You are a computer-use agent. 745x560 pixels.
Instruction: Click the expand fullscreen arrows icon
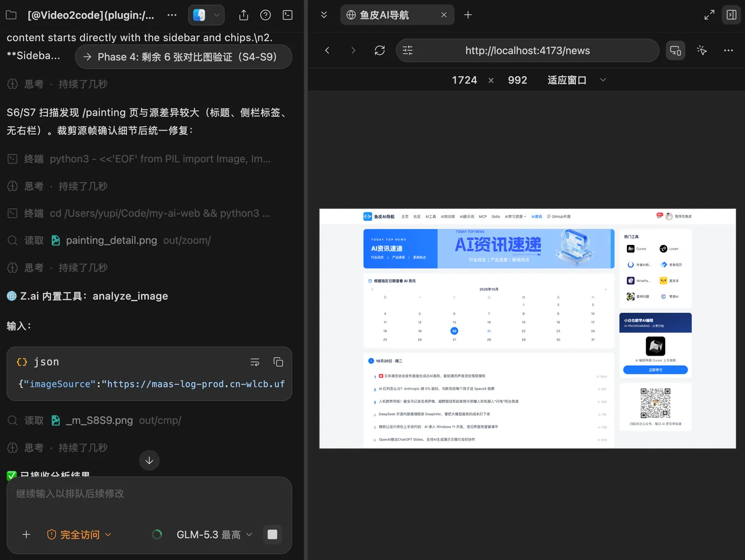point(709,15)
